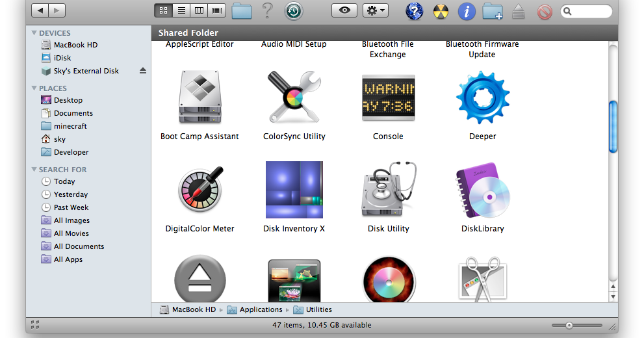
Task: Switch to list view mode
Action: pyautogui.click(x=181, y=10)
